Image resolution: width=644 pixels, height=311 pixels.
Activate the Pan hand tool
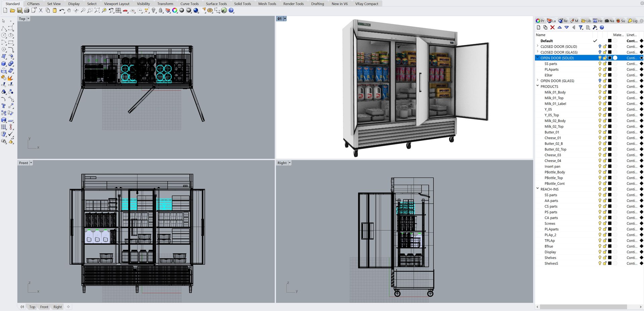(x=69, y=10)
